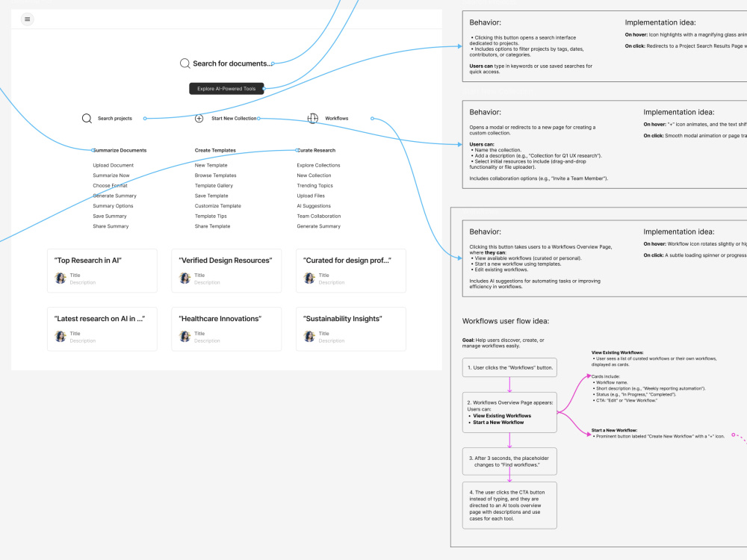Open the "Latest research on AI in ..." card title
The width and height of the screenshot is (747, 560).
tap(99, 319)
